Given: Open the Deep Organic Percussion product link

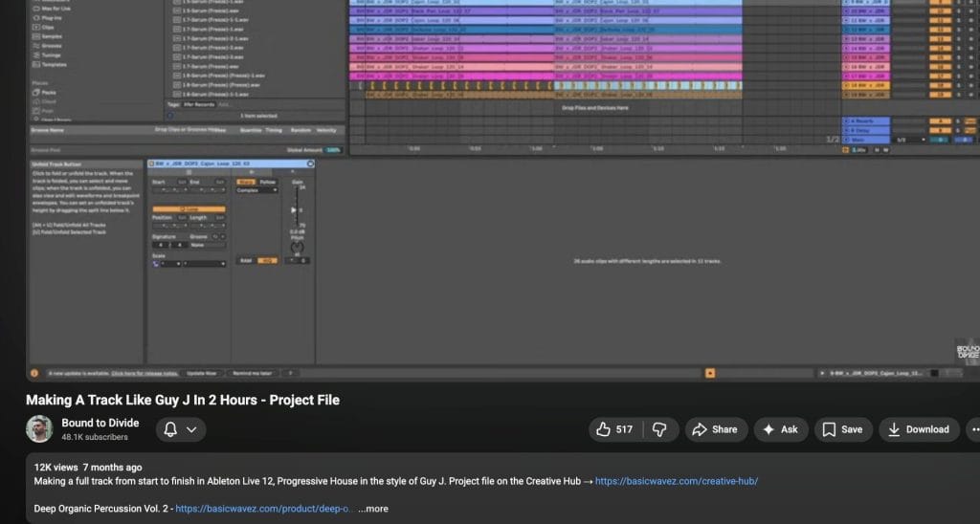Looking at the screenshot, I should point(263,509).
